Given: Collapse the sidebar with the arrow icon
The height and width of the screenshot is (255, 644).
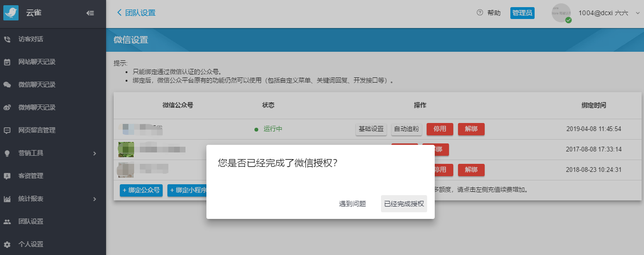Looking at the screenshot, I should pyautogui.click(x=90, y=13).
